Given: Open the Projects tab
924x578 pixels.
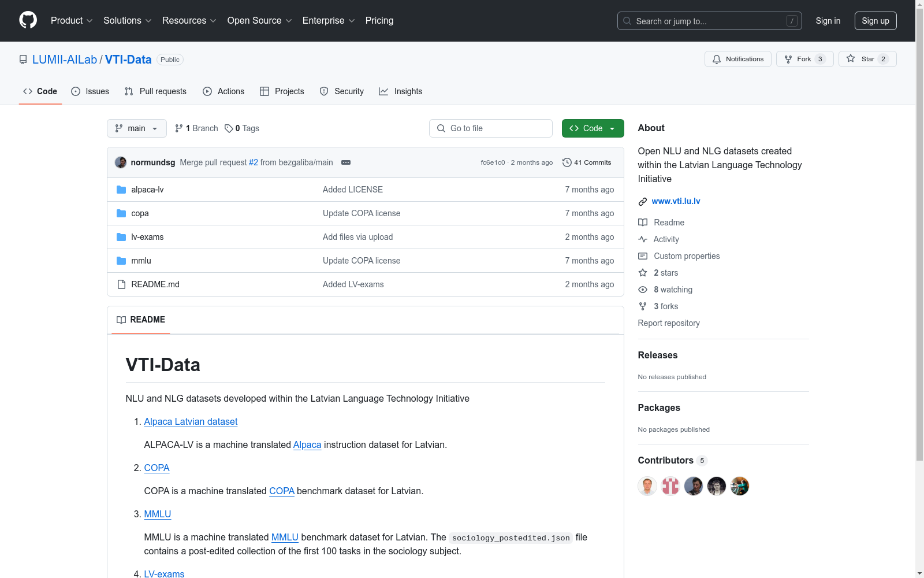Looking at the screenshot, I should click(282, 91).
